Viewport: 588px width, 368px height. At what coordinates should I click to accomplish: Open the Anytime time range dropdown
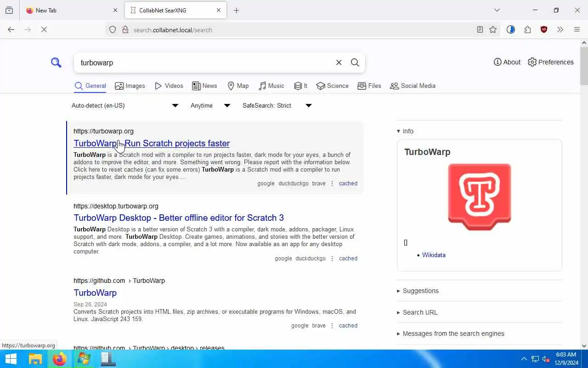pos(210,105)
